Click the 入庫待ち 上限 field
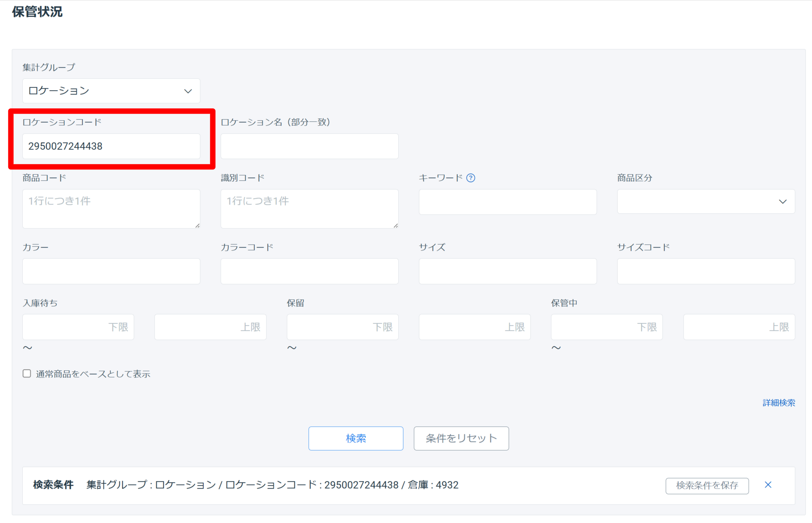The width and height of the screenshot is (812, 523). pyautogui.click(x=210, y=327)
